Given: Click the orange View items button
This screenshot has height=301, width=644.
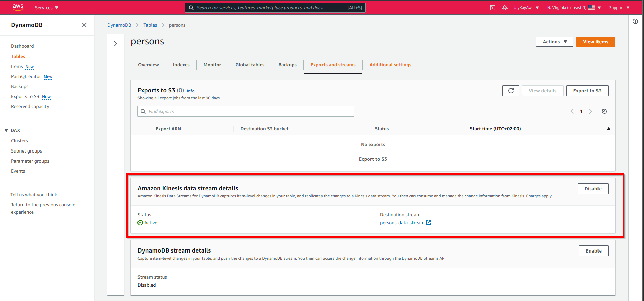Looking at the screenshot, I should (595, 42).
